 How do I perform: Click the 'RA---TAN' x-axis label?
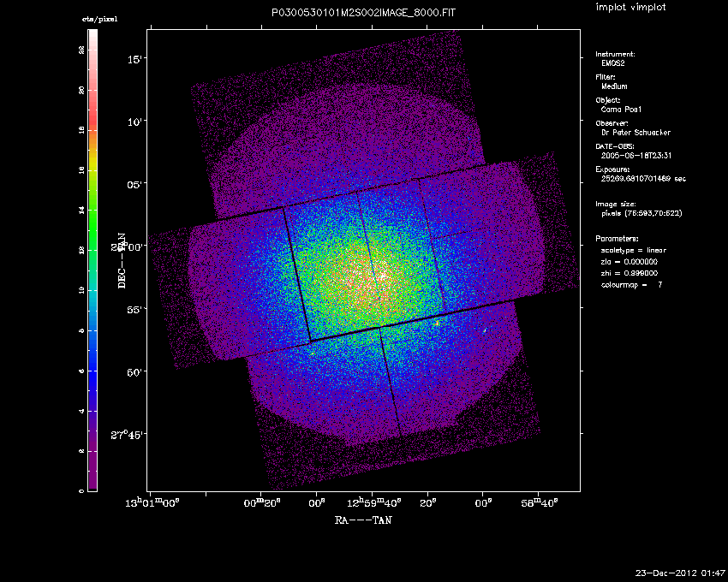(363, 520)
